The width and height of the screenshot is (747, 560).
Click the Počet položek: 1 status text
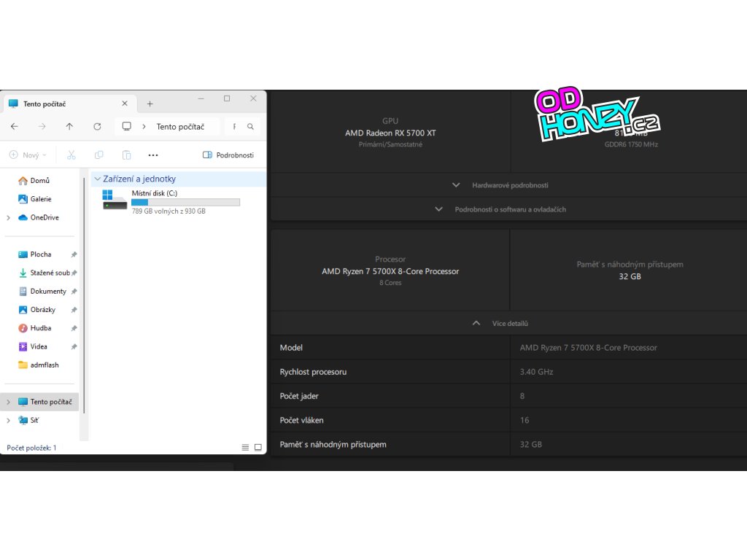(x=31, y=448)
